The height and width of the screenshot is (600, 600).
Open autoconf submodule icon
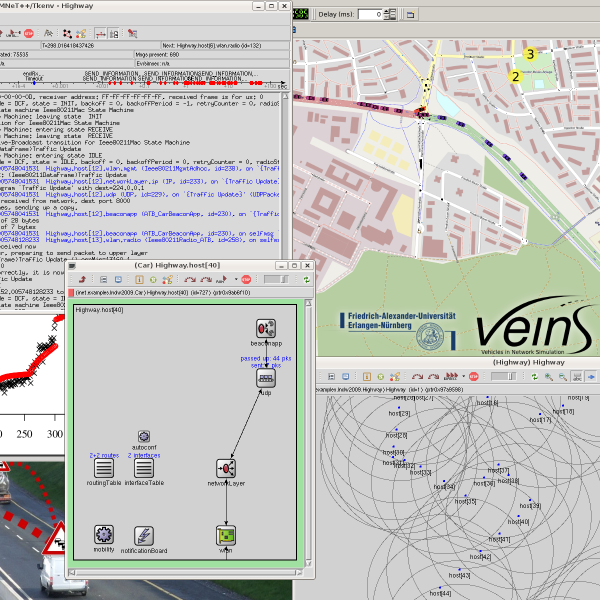(x=144, y=436)
